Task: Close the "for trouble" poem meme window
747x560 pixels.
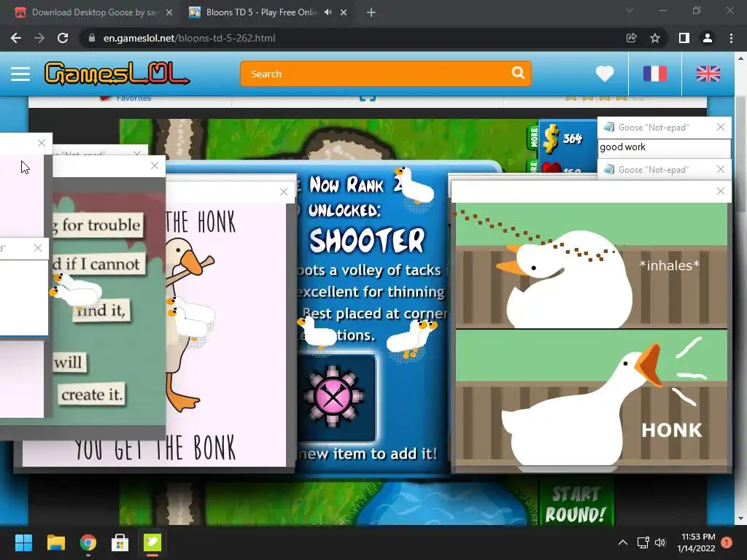Action: tap(155, 166)
